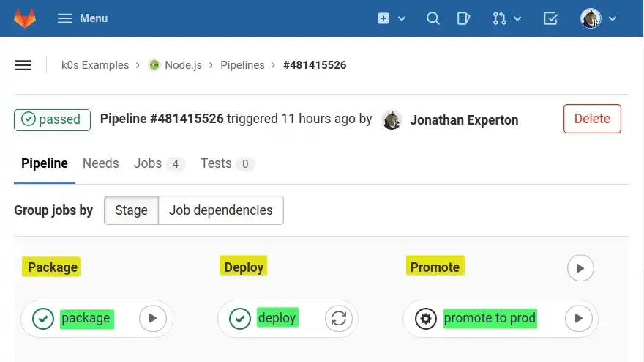Open the to-do list checkmark icon

pyautogui.click(x=550, y=18)
